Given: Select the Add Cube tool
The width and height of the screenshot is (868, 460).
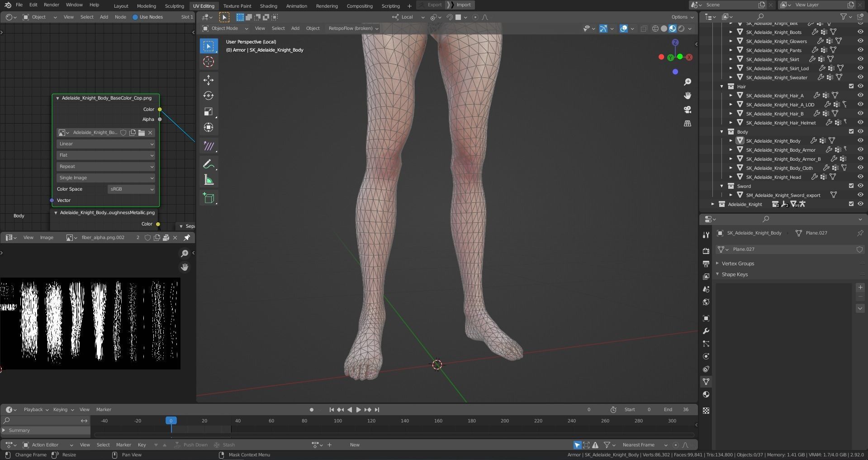Looking at the screenshot, I should [209, 198].
